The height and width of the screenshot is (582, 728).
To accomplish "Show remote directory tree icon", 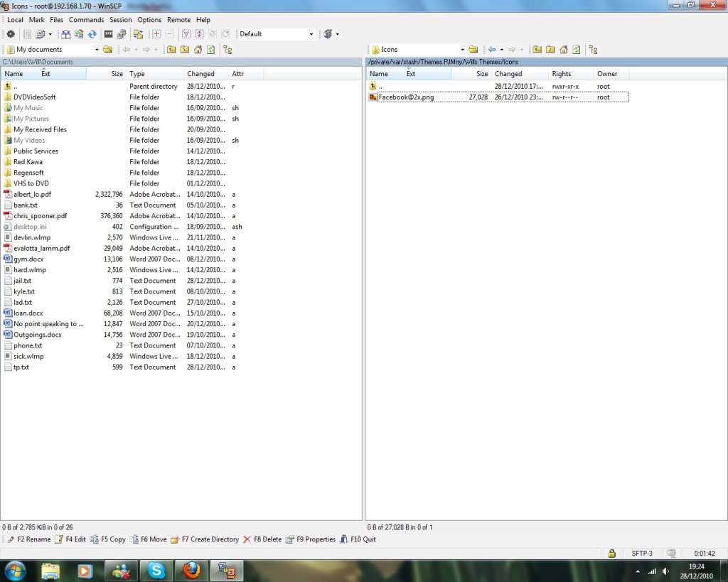I will 594,49.
